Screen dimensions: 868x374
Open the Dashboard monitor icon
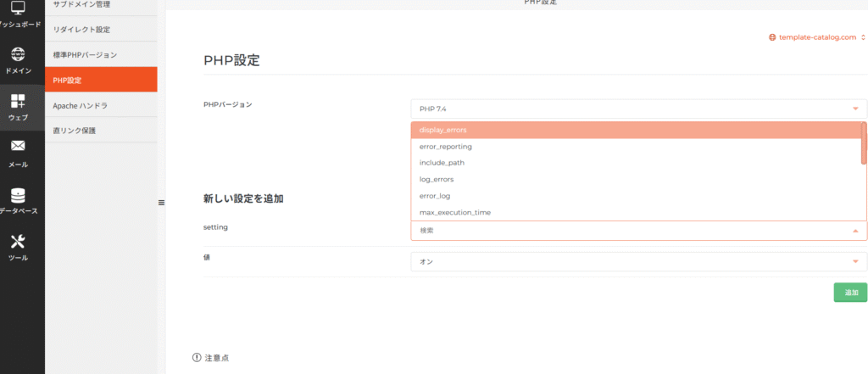click(x=18, y=10)
